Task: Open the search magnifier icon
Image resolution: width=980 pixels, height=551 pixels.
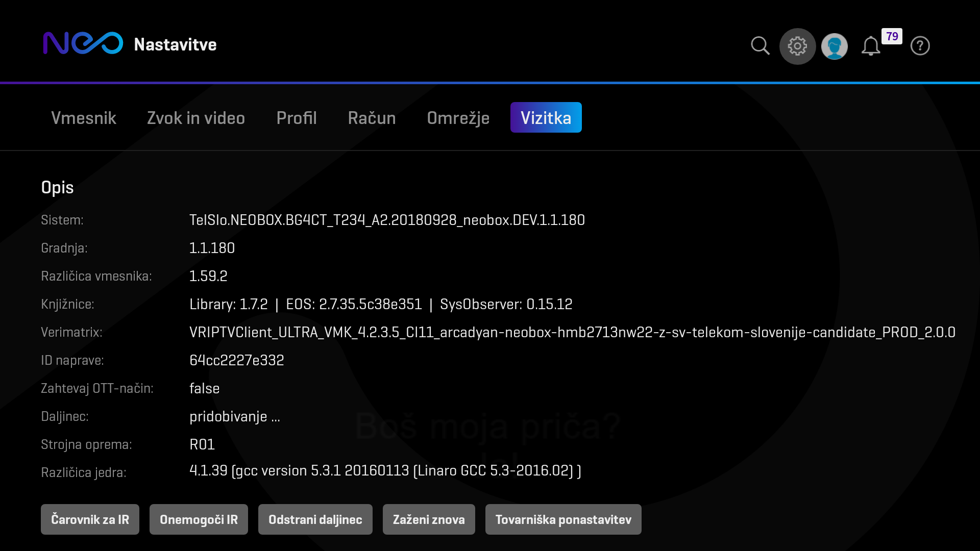Action: (x=760, y=46)
